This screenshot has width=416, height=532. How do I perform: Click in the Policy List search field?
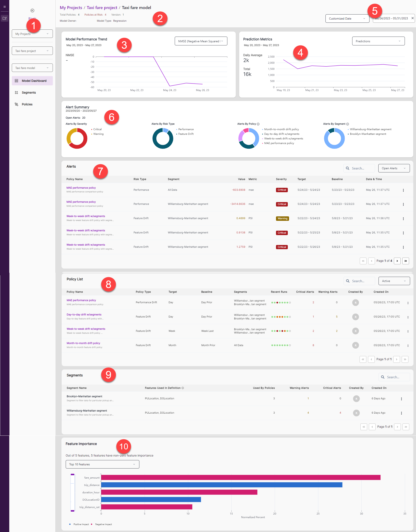[x=359, y=281]
